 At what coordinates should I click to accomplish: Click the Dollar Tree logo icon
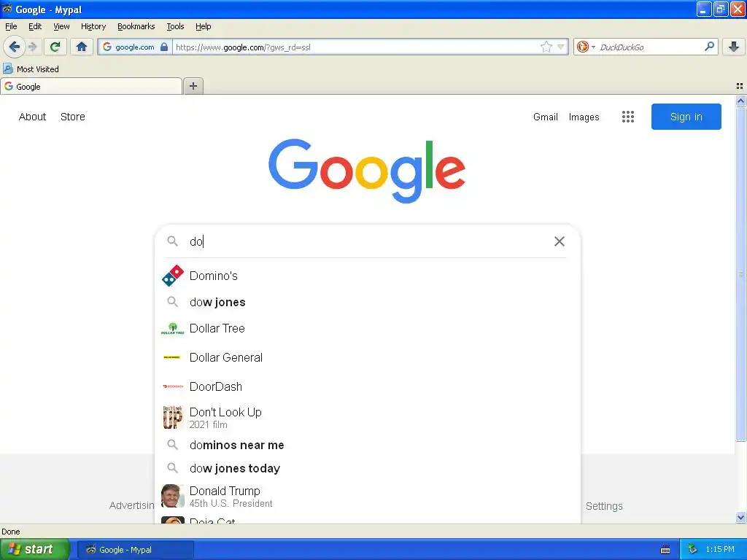pyautogui.click(x=172, y=329)
